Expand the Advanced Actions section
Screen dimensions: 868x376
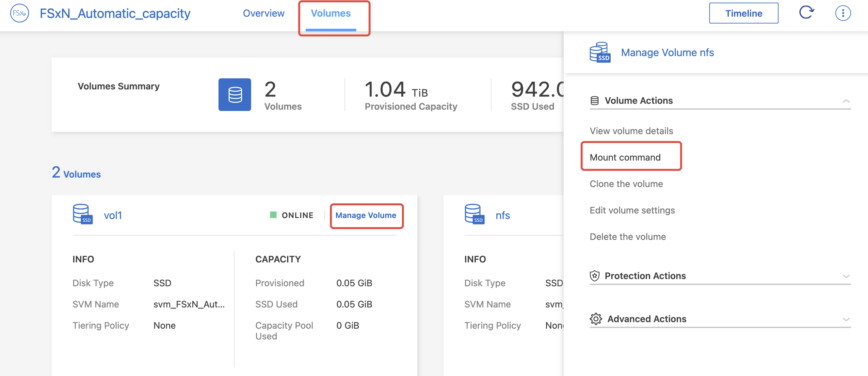tap(846, 319)
